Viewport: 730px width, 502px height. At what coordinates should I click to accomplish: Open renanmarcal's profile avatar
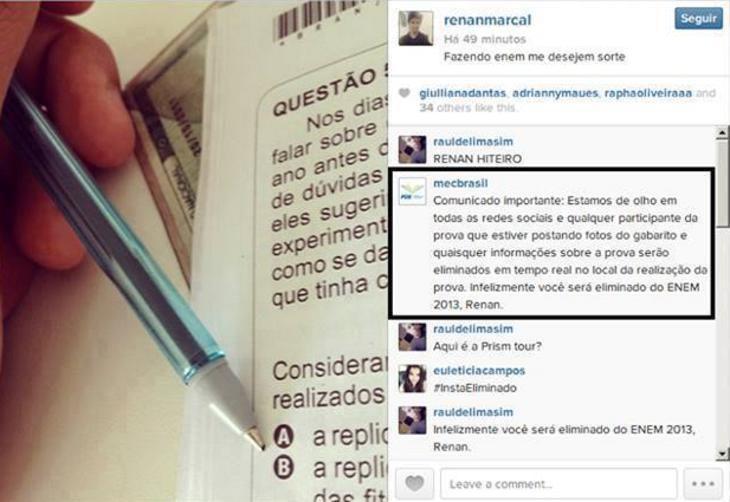pos(415,29)
